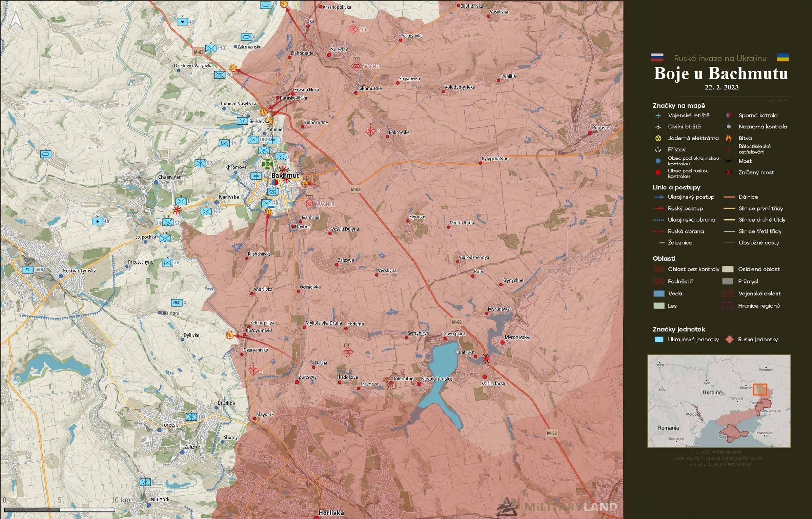Viewport: 812px width, 519px height.
Task: Click the unit marker 5 near Stupochky
Action: tap(165, 238)
